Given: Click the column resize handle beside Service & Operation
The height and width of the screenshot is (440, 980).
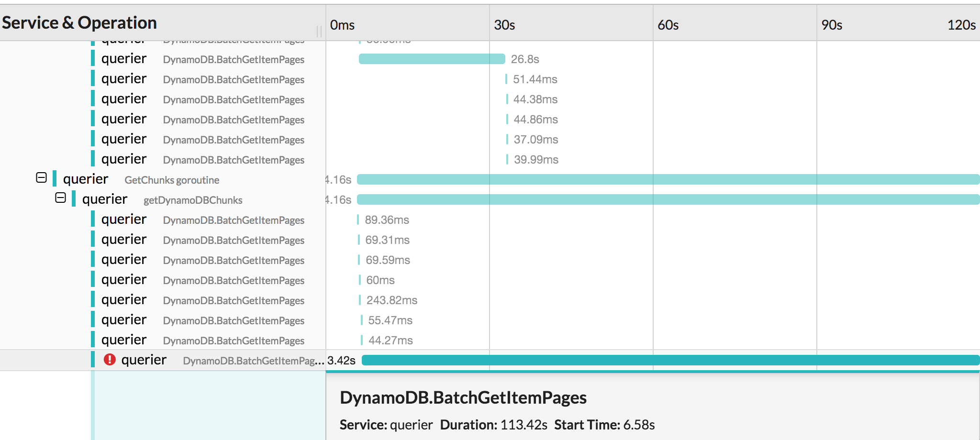Looking at the screenshot, I should point(319,32).
